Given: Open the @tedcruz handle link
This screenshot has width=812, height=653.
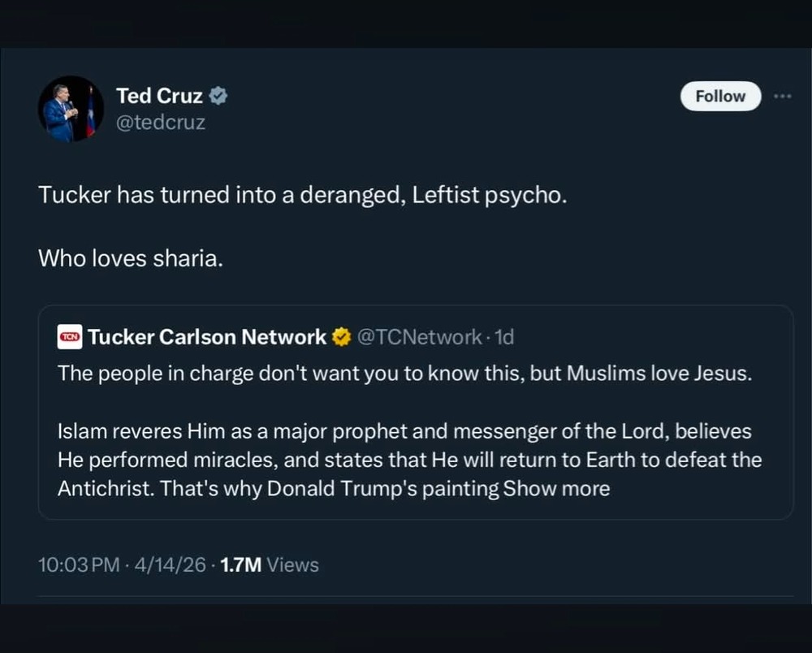Looking at the screenshot, I should pos(162,123).
